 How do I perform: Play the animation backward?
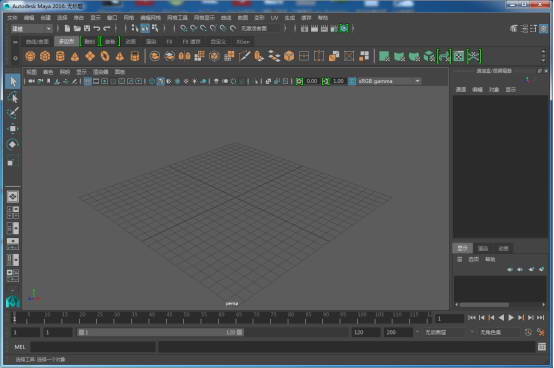(x=501, y=318)
